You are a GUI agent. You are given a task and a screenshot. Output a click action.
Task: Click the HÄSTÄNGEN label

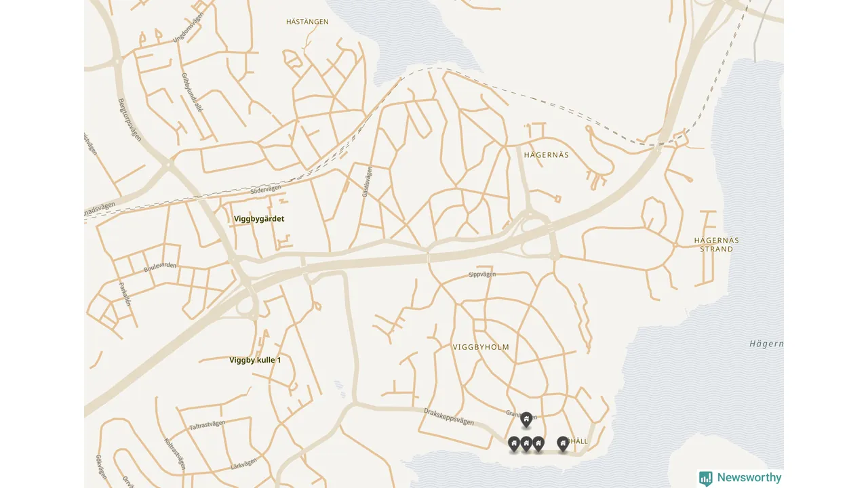[x=307, y=22]
